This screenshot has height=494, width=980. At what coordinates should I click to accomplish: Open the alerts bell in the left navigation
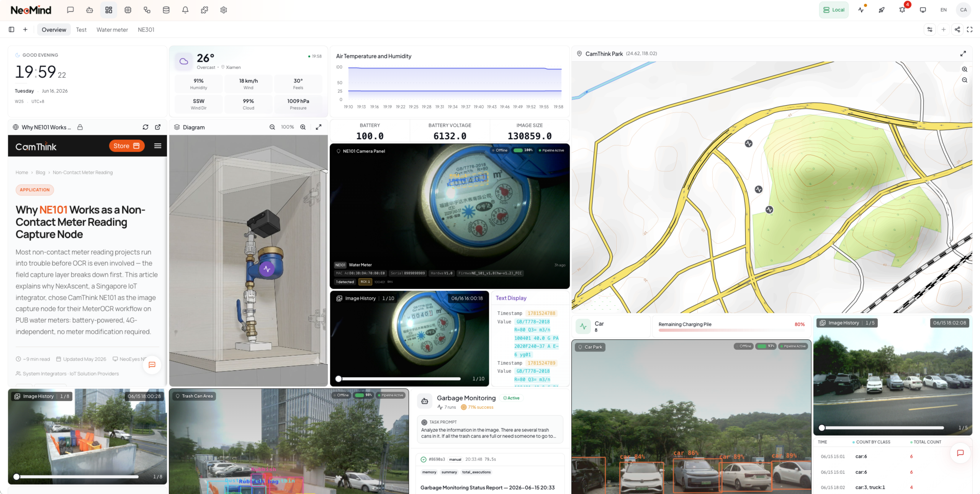[x=185, y=10]
